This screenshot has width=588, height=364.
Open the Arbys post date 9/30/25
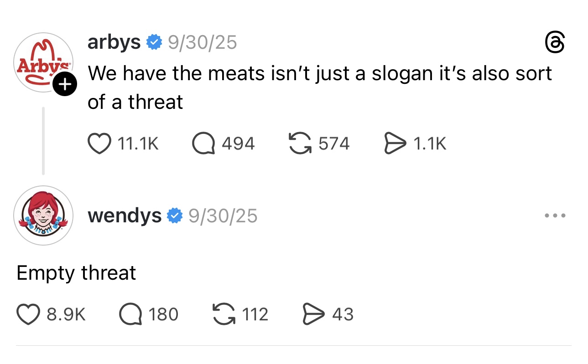point(202,42)
